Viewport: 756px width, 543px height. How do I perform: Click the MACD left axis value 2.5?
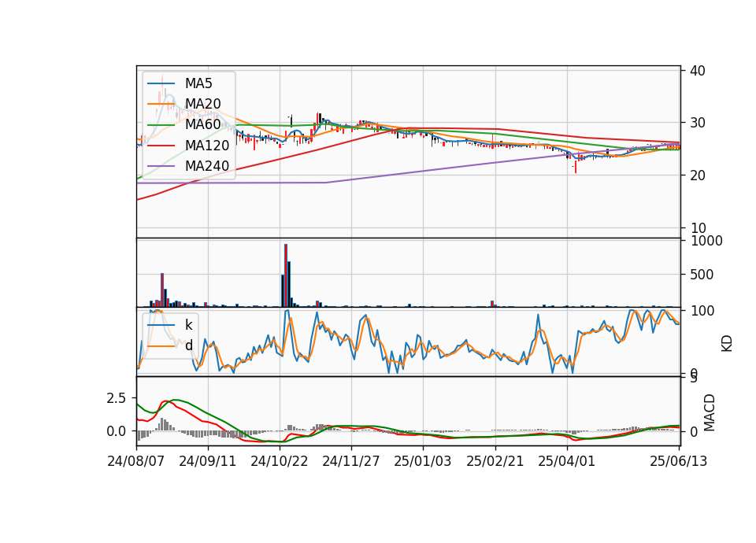117,398
